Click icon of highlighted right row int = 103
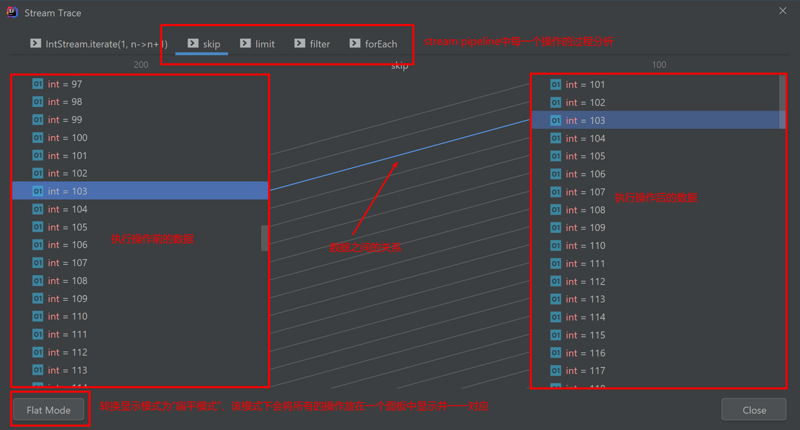 pos(556,120)
